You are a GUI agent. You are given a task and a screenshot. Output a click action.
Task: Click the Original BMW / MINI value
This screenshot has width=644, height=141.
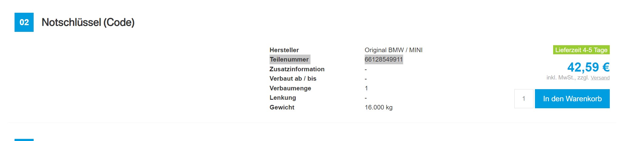click(x=393, y=50)
